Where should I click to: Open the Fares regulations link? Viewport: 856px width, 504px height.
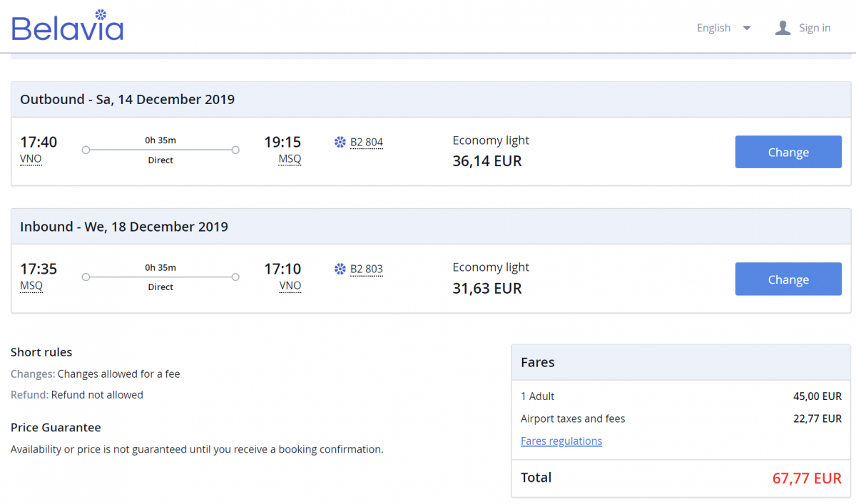[x=561, y=441]
